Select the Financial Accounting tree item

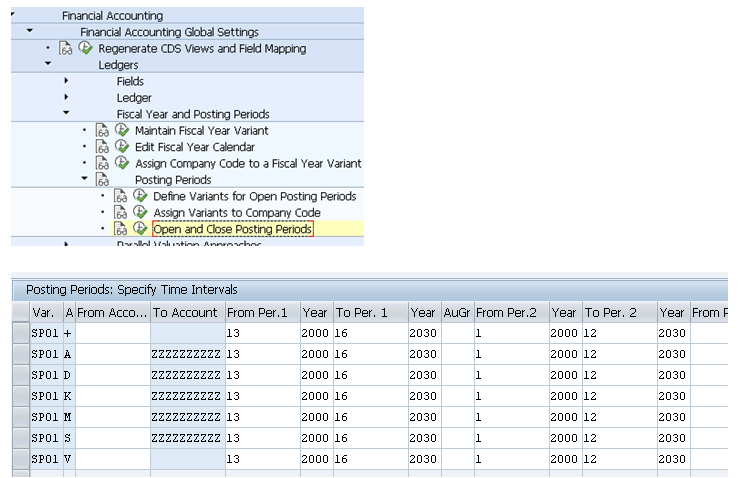pos(113,16)
